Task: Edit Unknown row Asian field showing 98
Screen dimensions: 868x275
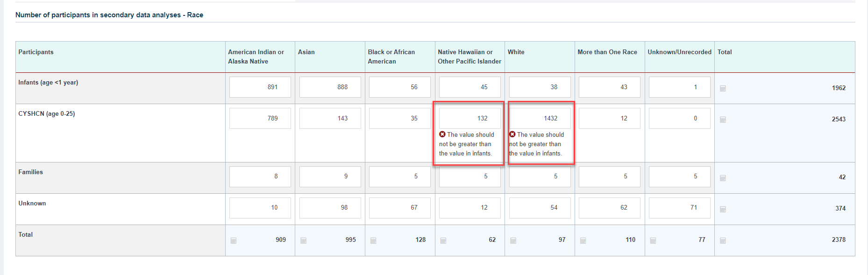Action: click(x=330, y=208)
